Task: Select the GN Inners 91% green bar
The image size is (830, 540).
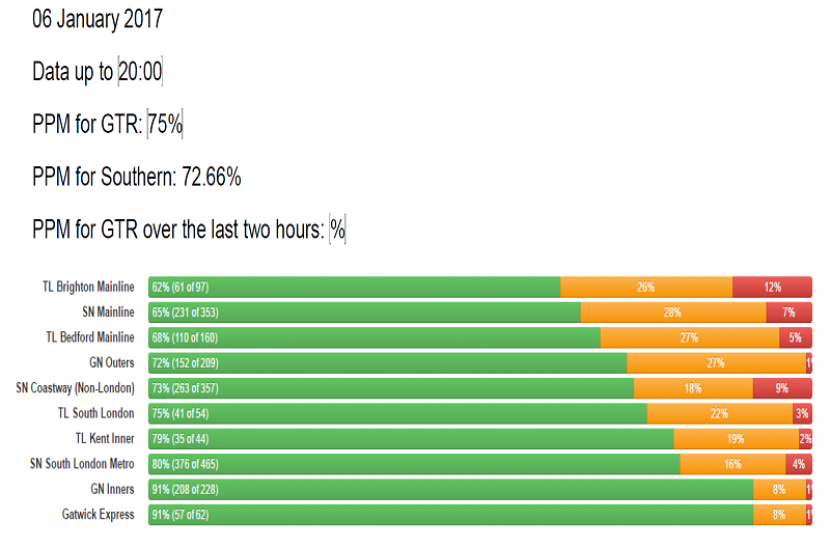Action: tap(450, 489)
